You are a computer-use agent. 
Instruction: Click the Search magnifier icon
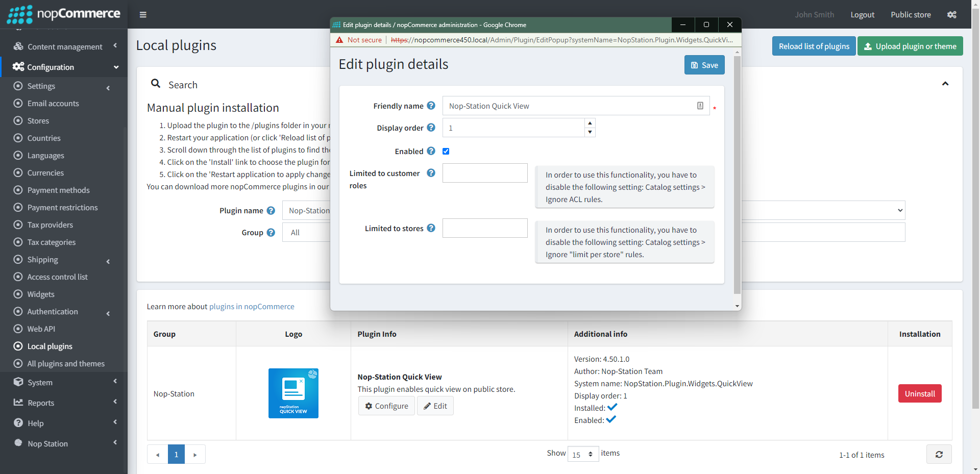click(x=156, y=84)
